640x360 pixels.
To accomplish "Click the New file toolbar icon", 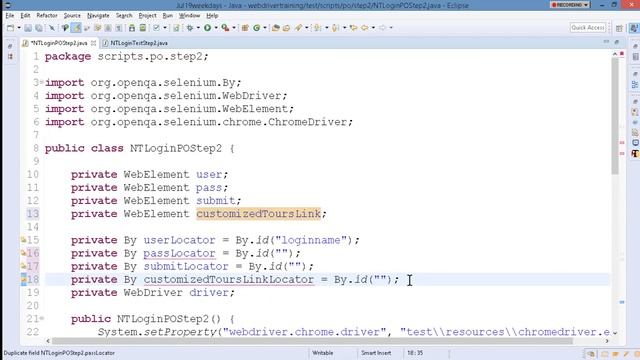I will (x=11, y=28).
